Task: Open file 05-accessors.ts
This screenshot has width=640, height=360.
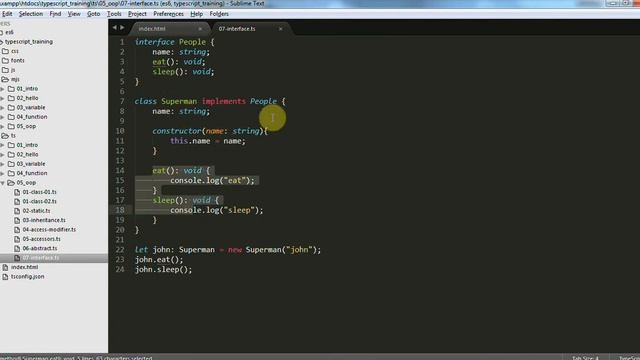Action: click(x=42, y=239)
